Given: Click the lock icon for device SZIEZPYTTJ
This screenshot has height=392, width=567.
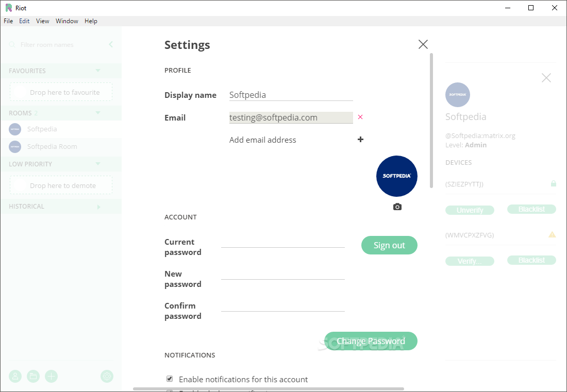Looking at the screenshot, I should pyautogui.click(x=553, y=183).
